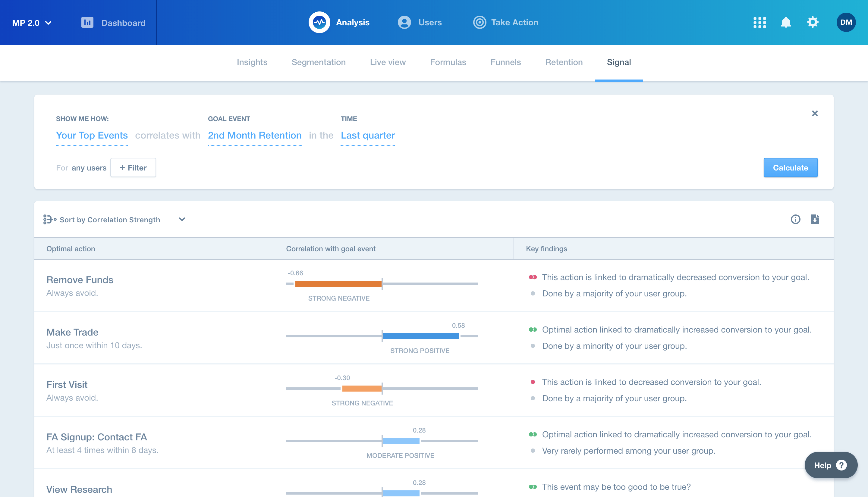The height and width of the screenshot is (497, 868).
Task: Open the DM profile avatar
Action: tap(845, 23)
